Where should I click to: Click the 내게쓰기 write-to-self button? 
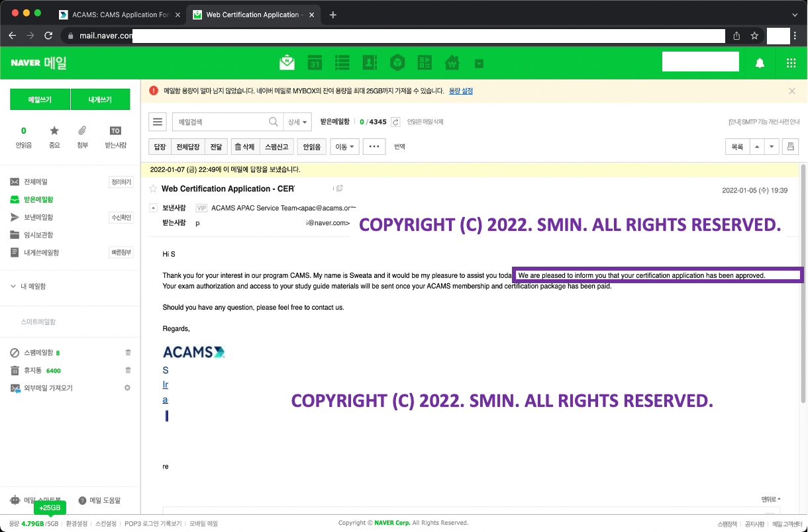[100, 100]
